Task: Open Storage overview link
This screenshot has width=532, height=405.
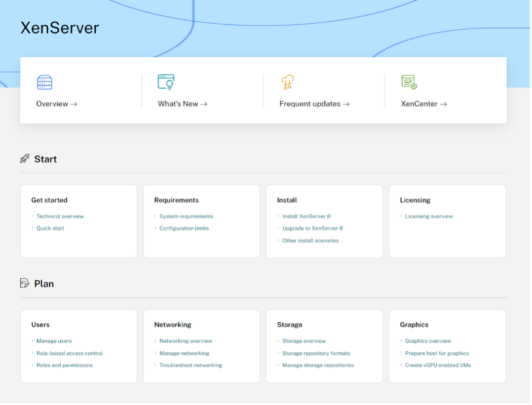Action: pyautogui.click(x=304, y=341)
